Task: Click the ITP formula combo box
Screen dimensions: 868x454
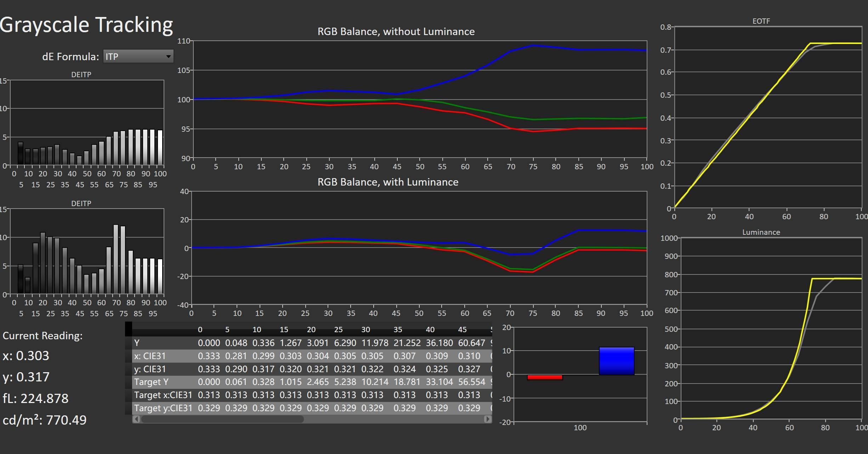Action: (135, 57)
